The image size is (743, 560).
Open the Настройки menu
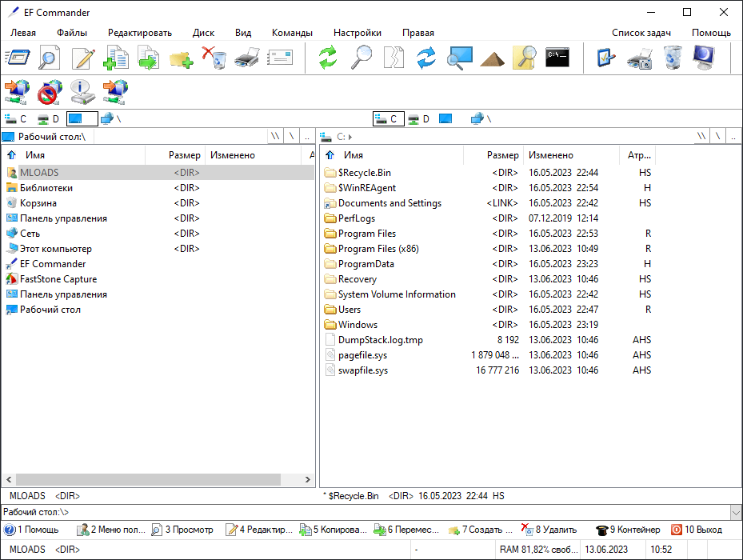point(357,33)
